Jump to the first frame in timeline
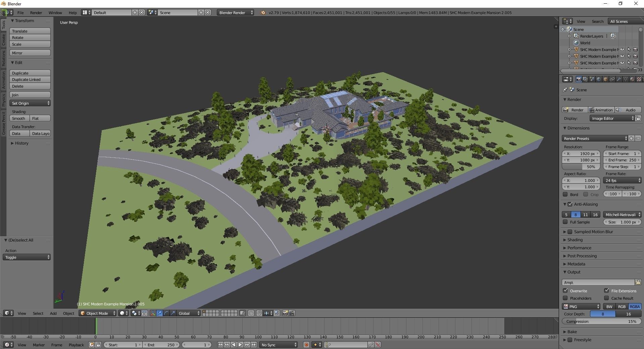This screenshot has height=349, width=644. pos(220,345)
